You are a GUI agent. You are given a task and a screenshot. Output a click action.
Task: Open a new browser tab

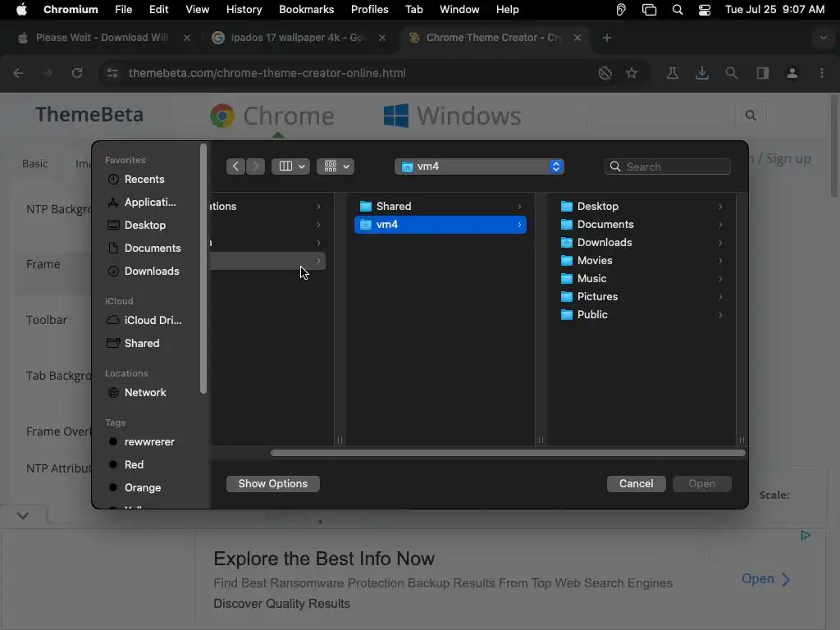pyautogui.click(x=607, y=38)
